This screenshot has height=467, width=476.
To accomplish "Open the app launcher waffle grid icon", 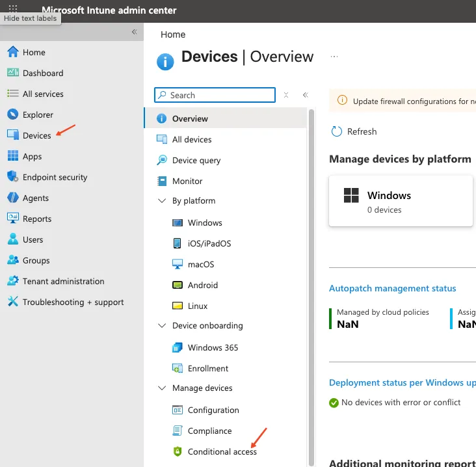I will pos(13,8).
